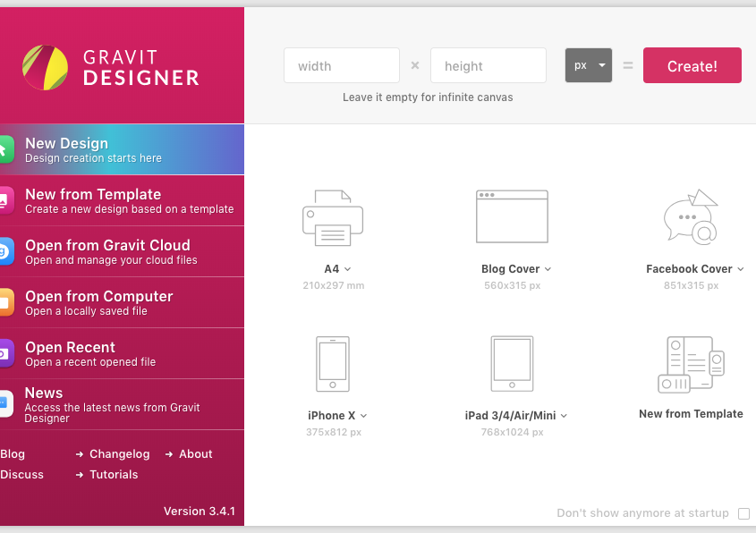Click the New from Template label in grid

coord(691,414)
